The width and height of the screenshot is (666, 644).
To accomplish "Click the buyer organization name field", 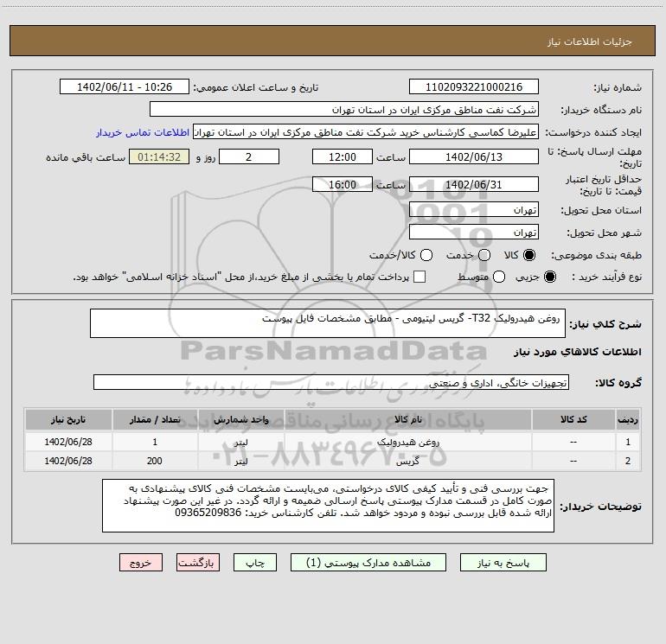I will 344,110.
